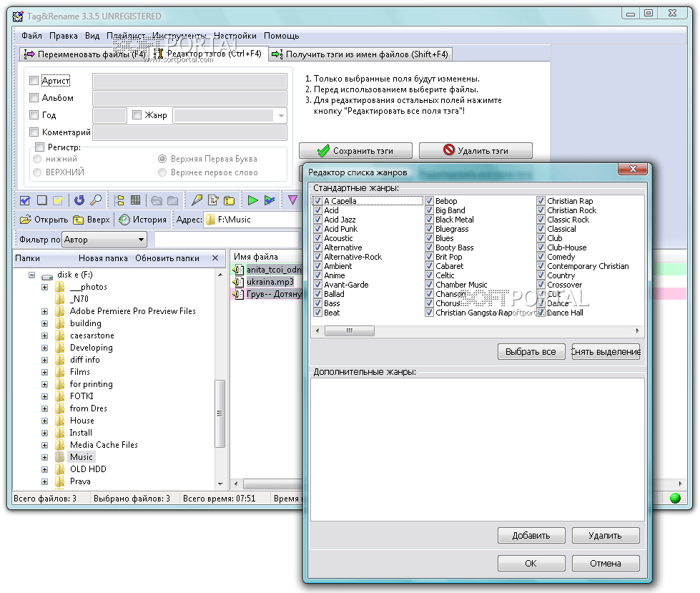This screenshot has height=593, width=700.
Task: Collapse the disk e (F:) tree node
Action: click(31, 275)
